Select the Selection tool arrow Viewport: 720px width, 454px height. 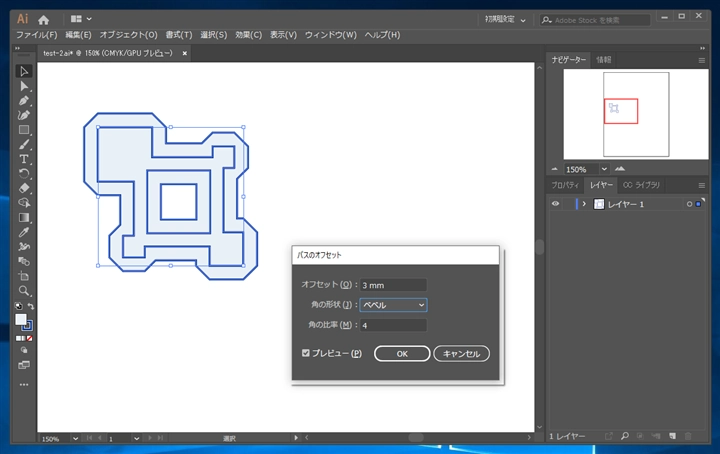point(24,71)
